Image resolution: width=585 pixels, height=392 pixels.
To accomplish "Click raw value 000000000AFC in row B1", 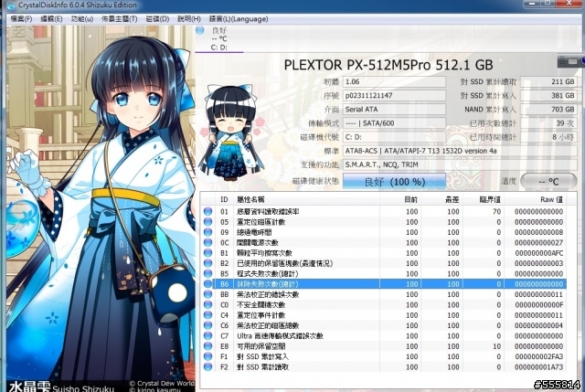I will pyautogui.click(x=539, y=253).
